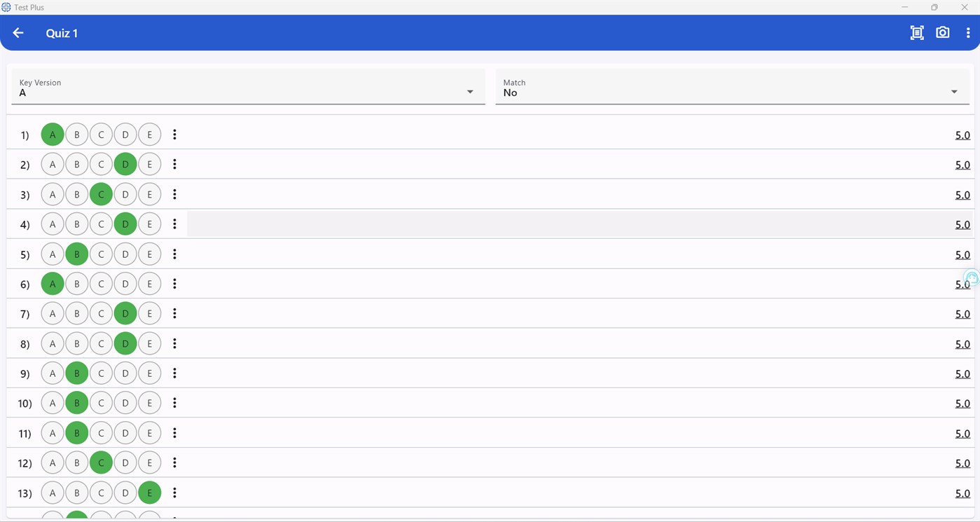This screenshot has width=980, height=522.
Task: Mark answer C for question 10
Action: 101,402
